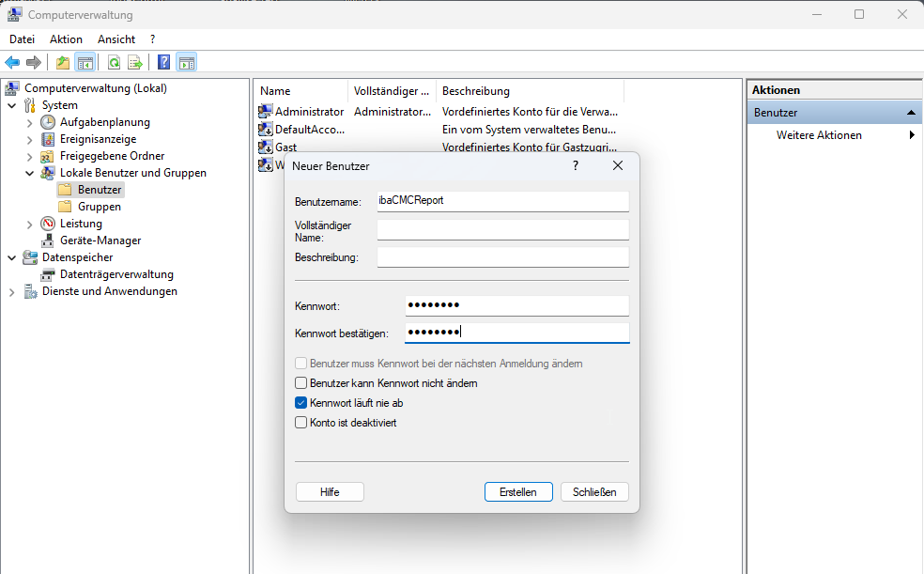Viewport: 924px width, 574px height.
Task: Select the Benutzer folder in tree
Action: 90,190
